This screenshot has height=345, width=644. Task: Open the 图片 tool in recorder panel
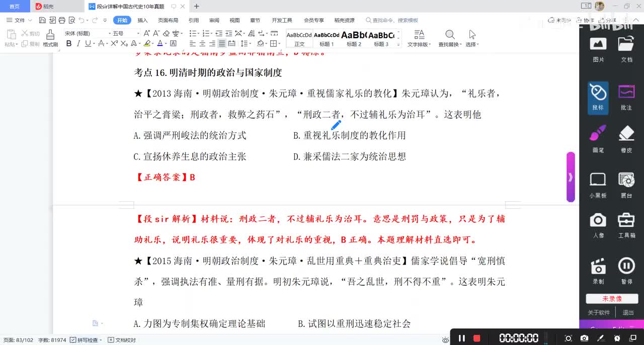click(x=598, y=49)
